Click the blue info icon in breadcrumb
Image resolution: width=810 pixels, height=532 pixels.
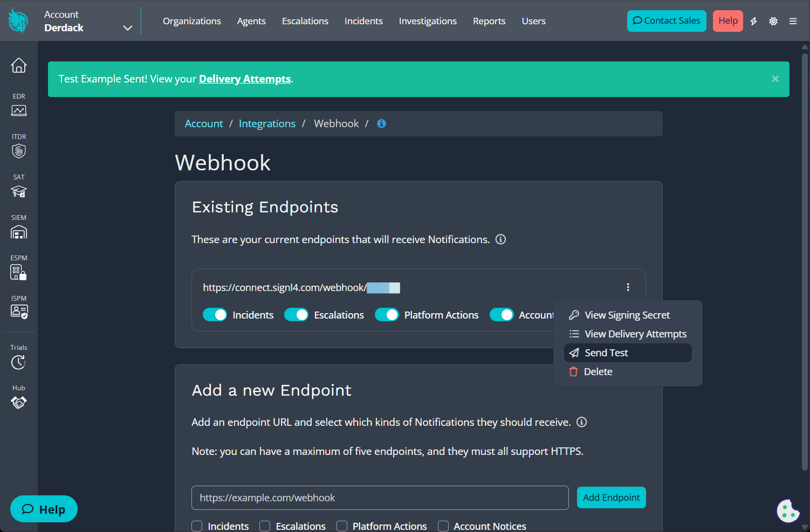coord(381,123)
